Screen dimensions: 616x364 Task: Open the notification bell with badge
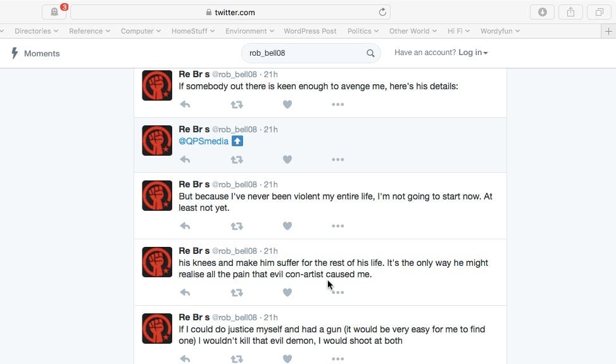click(x=54, y=12)
